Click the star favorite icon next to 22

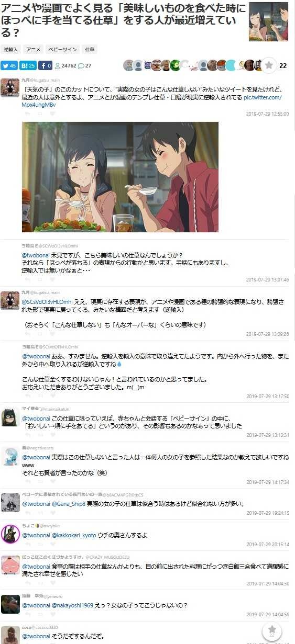pyautogui.click(x=269, y=65)
